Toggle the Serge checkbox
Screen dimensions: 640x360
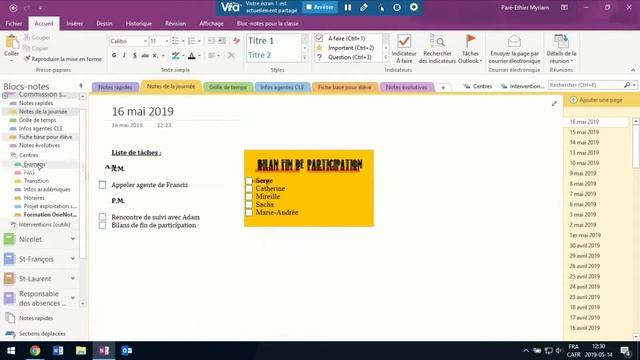coord(249,180)
